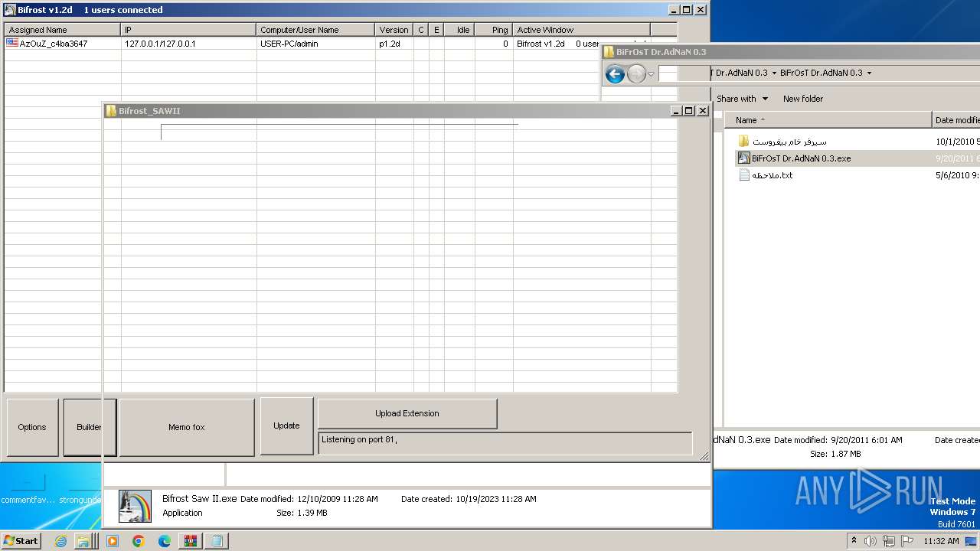
Task: Click the Explorer Forward arrow
Action: coord(636,73)
